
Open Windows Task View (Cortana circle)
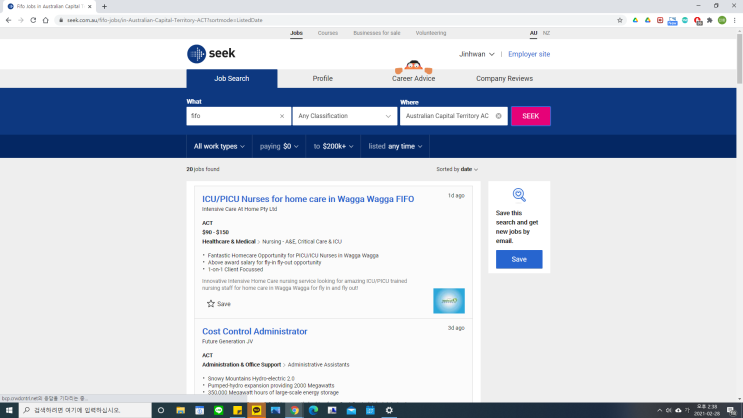(x=161, y=410)
